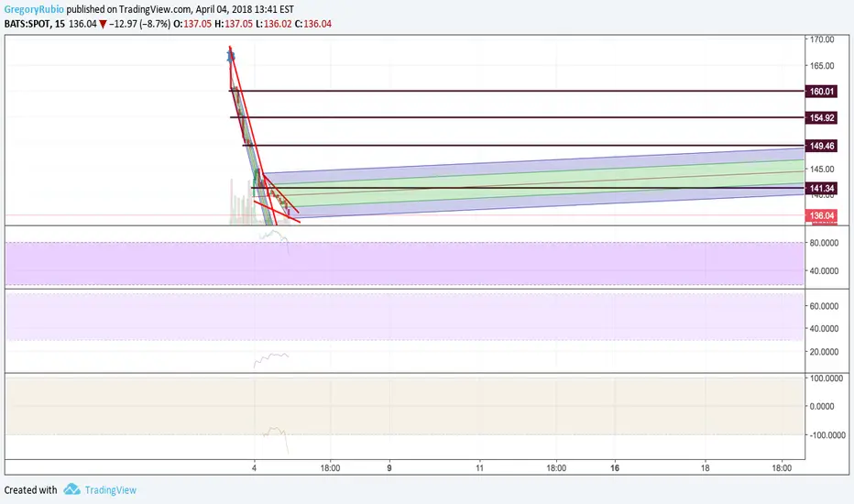
Task: Select the 141.34 price level label
Action: [x=821, y=189]
